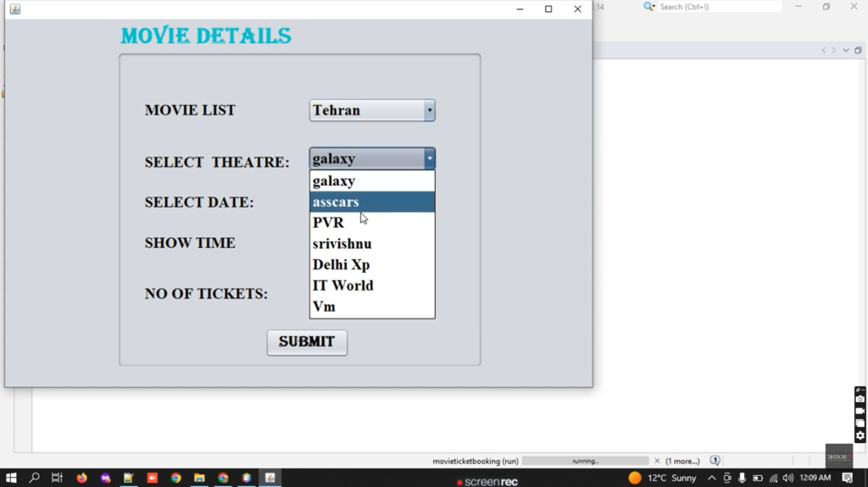The width and height of the screenshot is (868, 487).
Task: Open the Notepad++ taskbar icon
Action: 129,478
